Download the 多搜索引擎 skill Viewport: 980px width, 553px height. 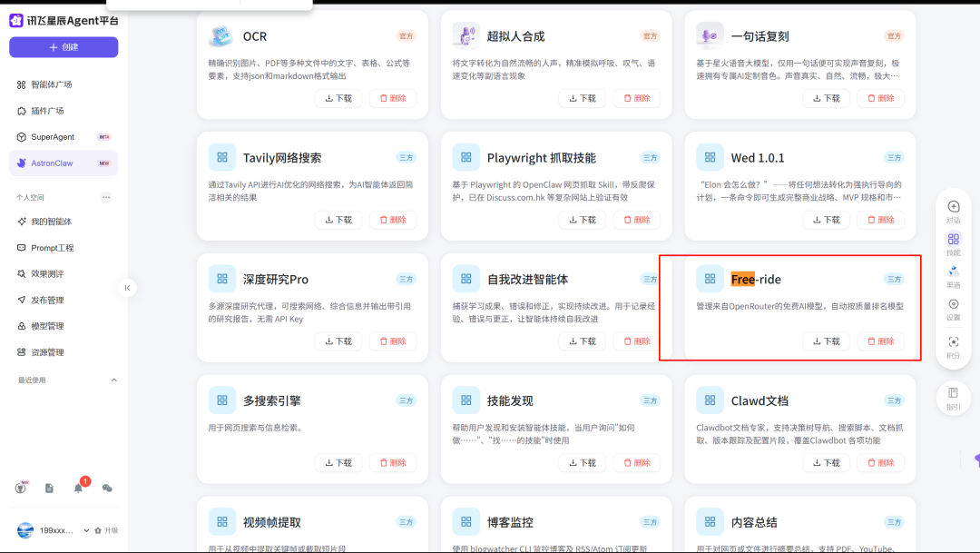pyautogui.click(x=338, y=462)
